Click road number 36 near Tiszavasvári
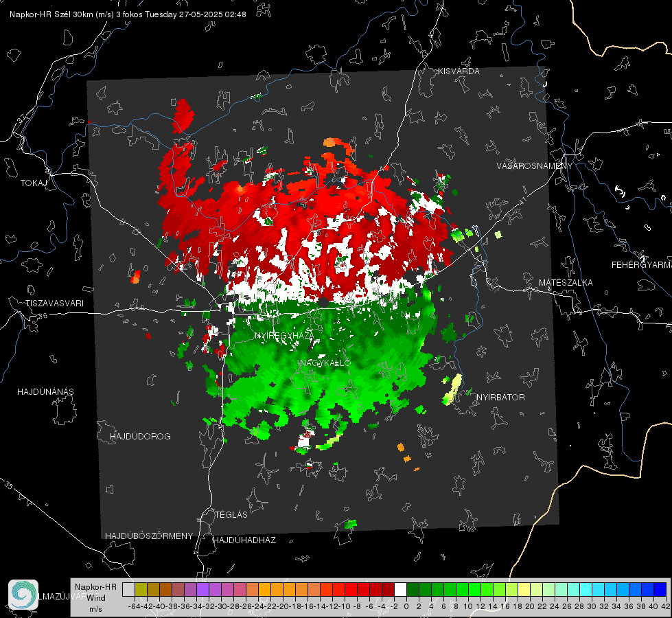 pos(42,316)
